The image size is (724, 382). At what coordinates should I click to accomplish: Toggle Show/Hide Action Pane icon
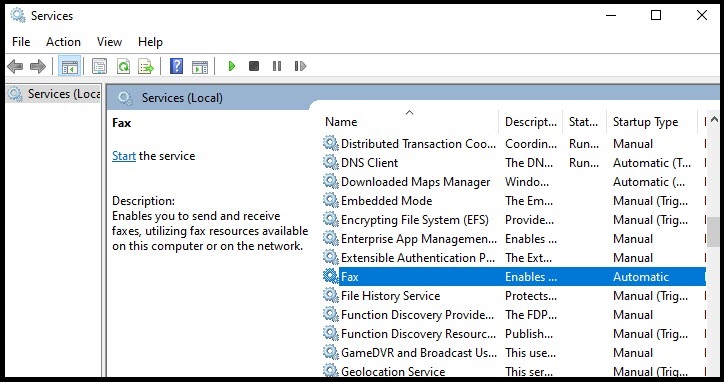click(200, 67)
